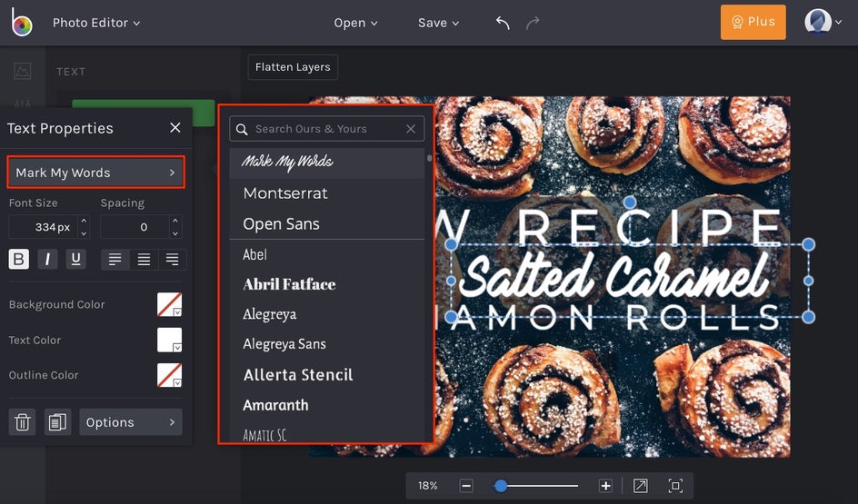The image size is (858, 504).
Task: Align text right
Action: click(173, 259)
